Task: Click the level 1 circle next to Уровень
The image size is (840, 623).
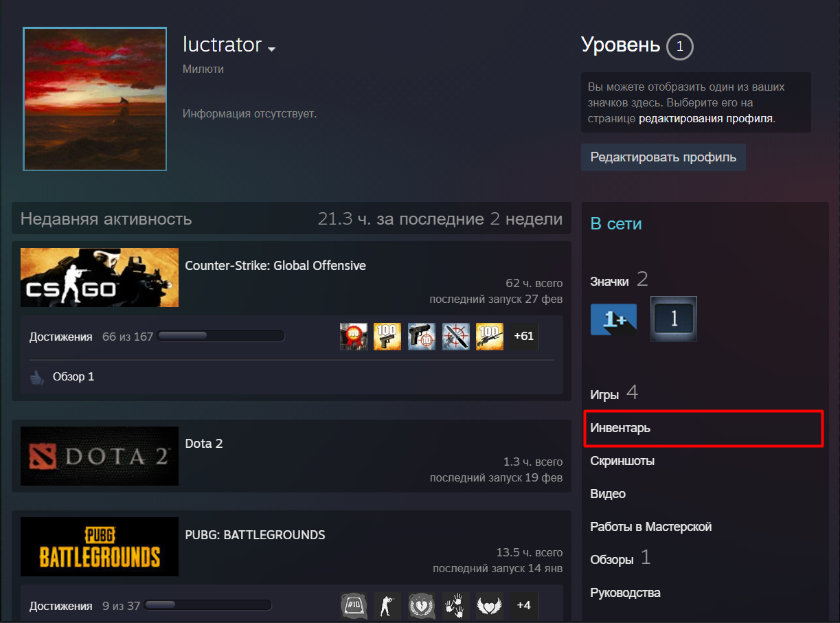Action: (x=680, y=47)
